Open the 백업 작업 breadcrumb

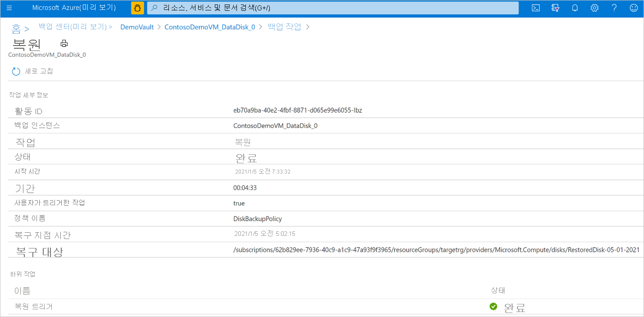point(285,27)
